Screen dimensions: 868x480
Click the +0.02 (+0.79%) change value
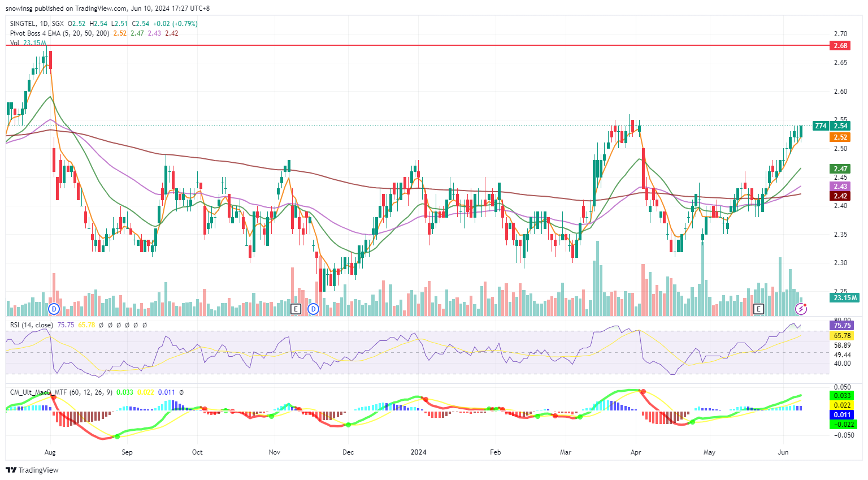tap(175, 24)
